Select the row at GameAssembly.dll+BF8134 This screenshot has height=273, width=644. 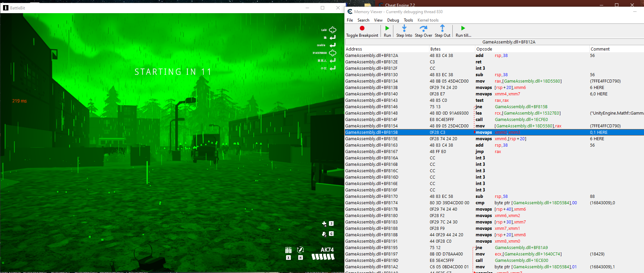tap(494, 81)
